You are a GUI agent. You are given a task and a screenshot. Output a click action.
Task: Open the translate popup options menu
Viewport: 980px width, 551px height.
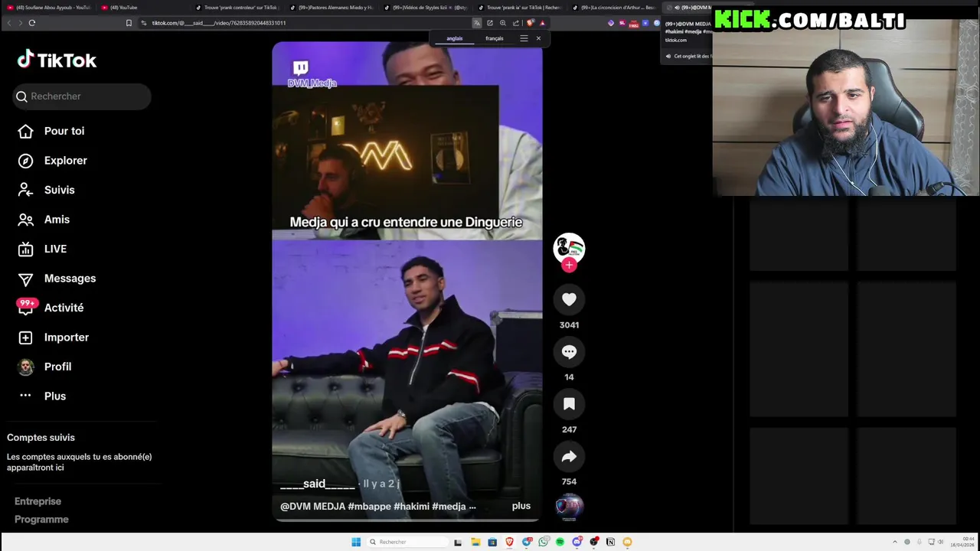[x=524, y=38]
